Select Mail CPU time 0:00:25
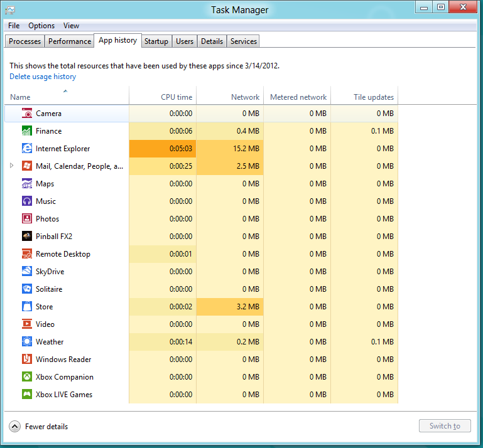The height and width of the screenshot is (448, 483). click(x=163, y=166)
